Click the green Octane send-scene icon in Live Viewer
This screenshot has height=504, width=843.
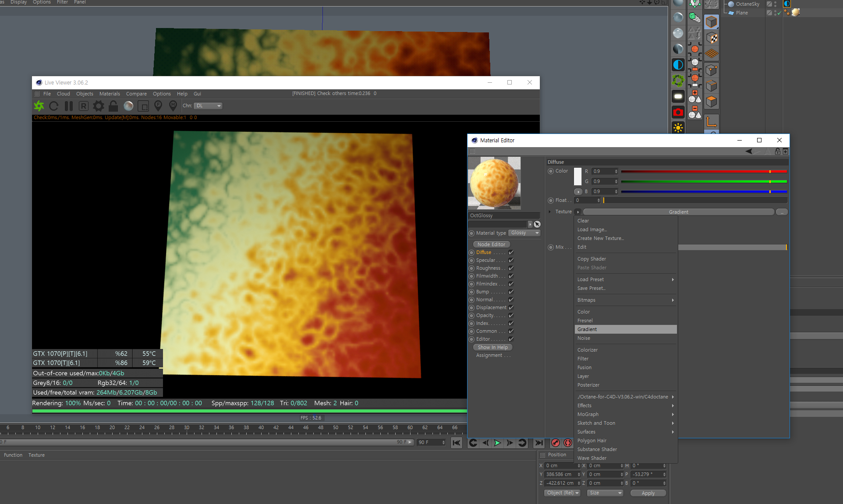pos(39,106)
